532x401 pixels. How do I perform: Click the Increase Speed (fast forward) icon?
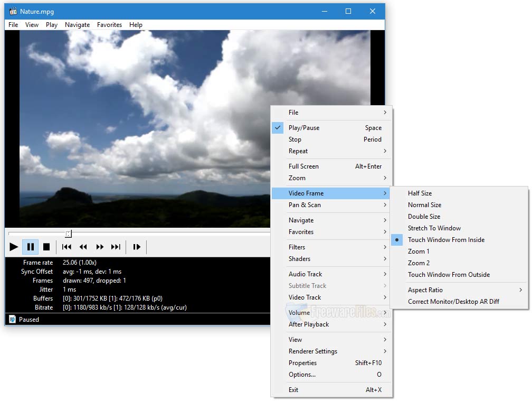pos(100,247)
